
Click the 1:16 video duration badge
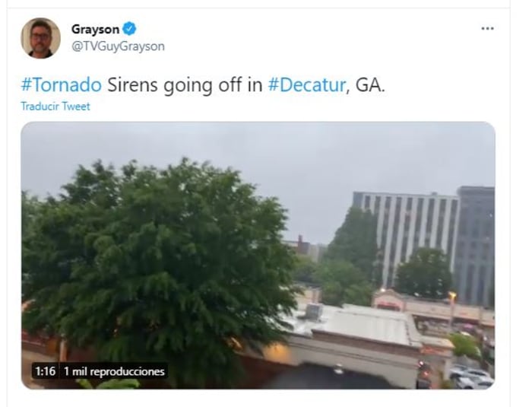(x=45, y=371)
